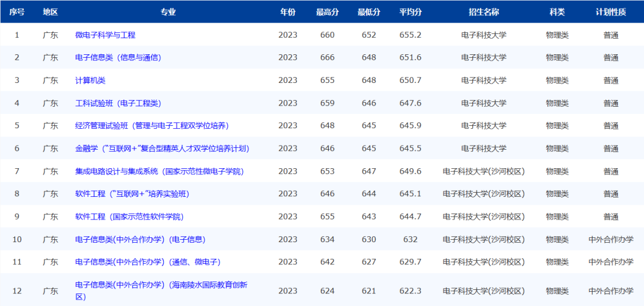Select average score 649.6 cell
This screenshot has height=306, width=644.
(x=410, y=171)
